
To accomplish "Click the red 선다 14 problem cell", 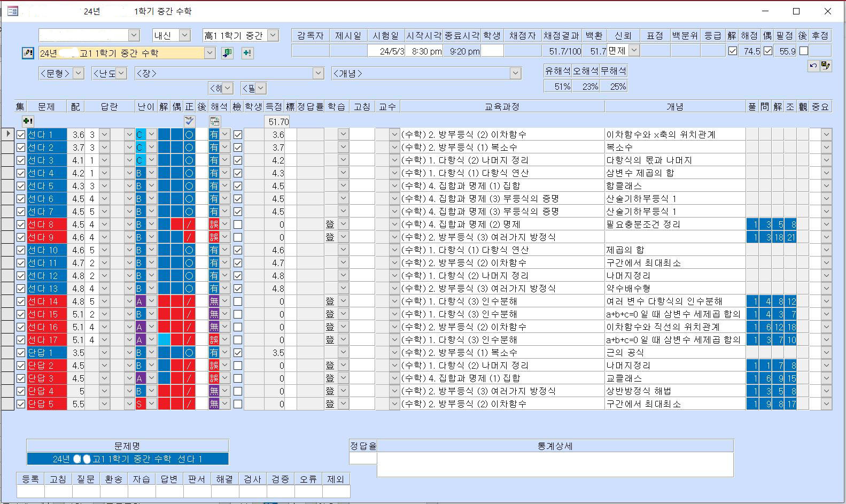I will [x=47, y=301].
